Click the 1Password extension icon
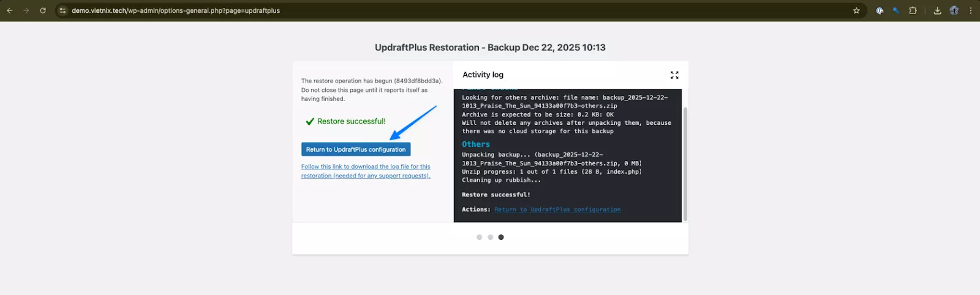Image resolution: width=980 pixels, height=295 pixels. point(880,10)
